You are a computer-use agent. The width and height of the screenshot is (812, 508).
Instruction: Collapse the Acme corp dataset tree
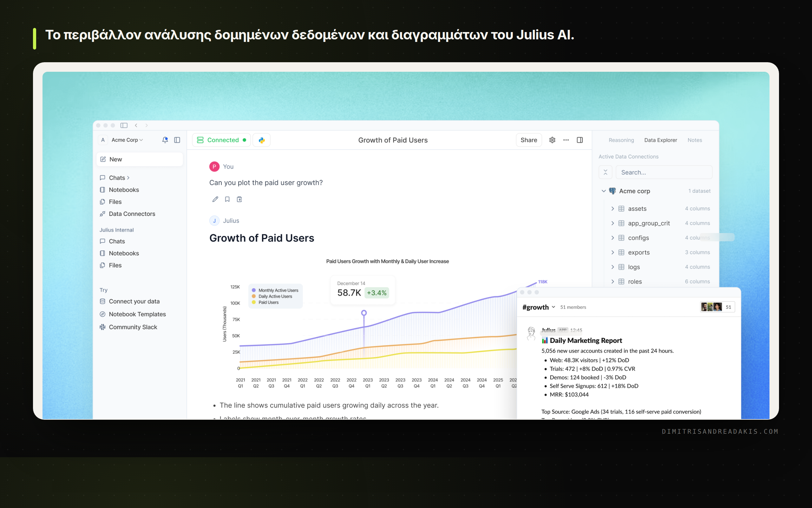(604, 191)
